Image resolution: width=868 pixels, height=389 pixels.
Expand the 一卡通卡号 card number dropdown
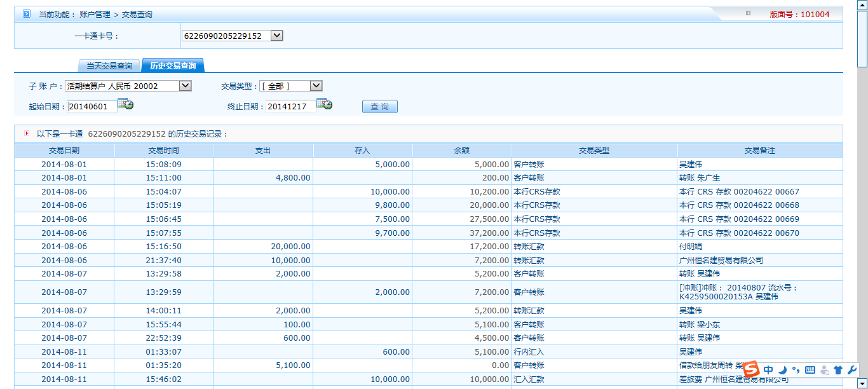click(x=276, y=36)
